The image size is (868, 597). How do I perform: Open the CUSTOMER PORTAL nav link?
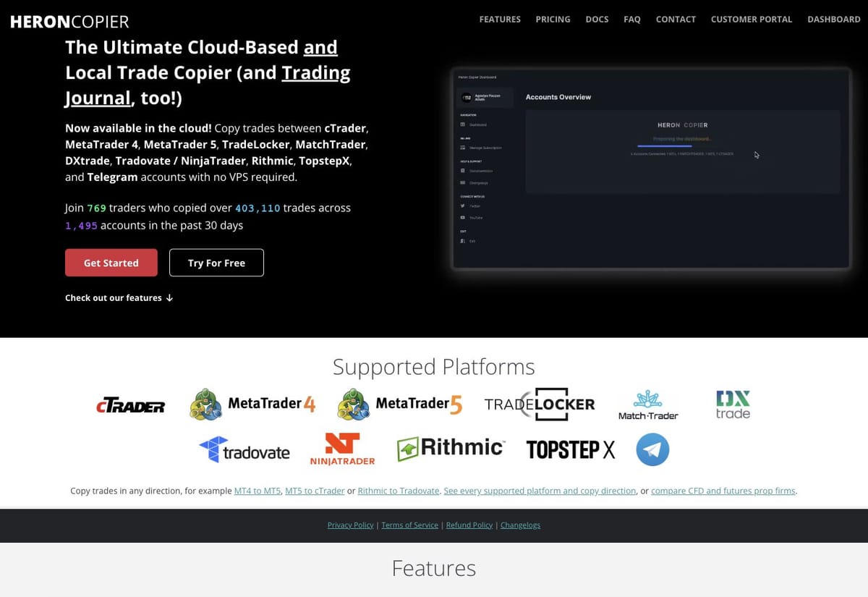752,20
